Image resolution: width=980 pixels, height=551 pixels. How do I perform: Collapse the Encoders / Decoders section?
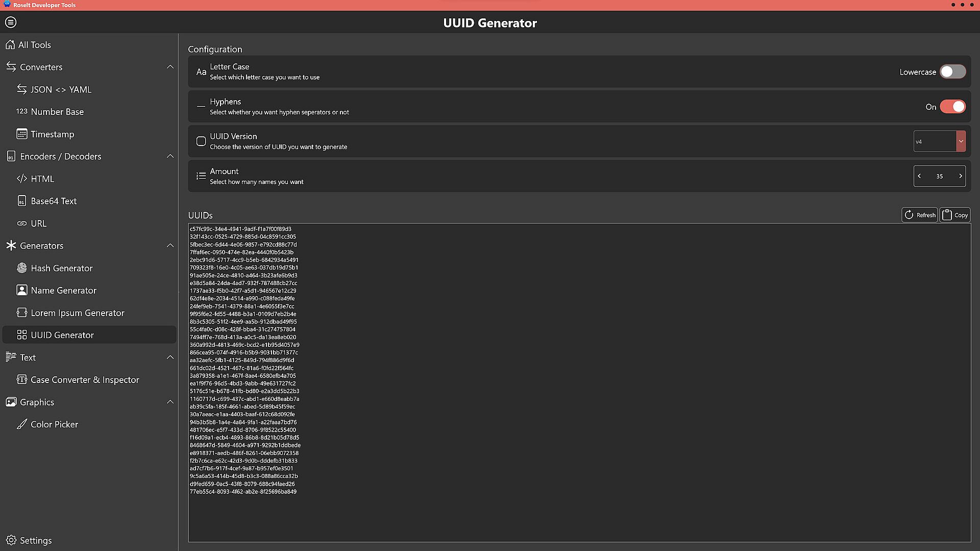(170, 156)
